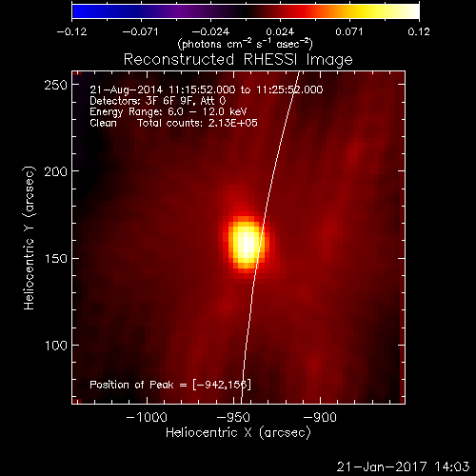Click the Total counts 2.13E+05 text
The width and height of the screenshot is (476, 476).
tap(197, 123)
